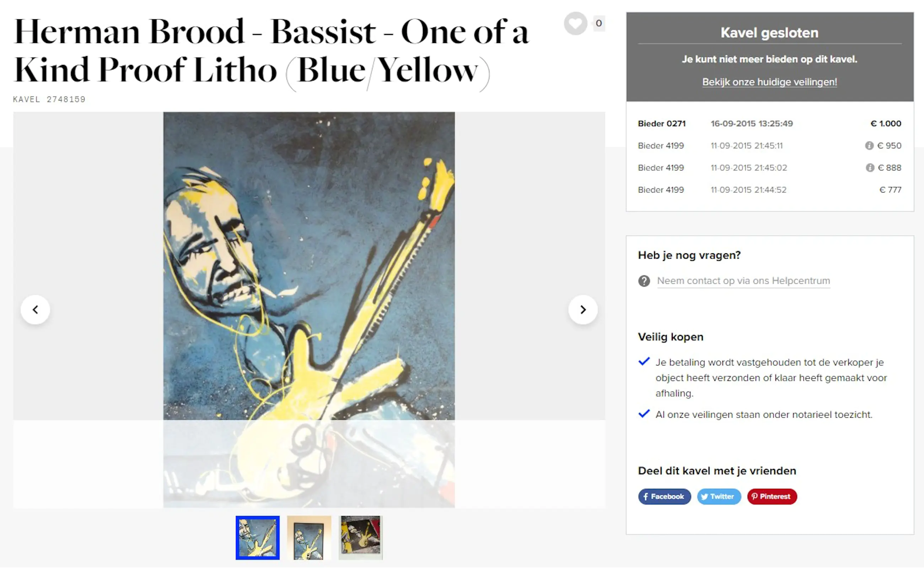Click the question mark help icon
Viewport: 924px width, 568px height.
(x=644, y=281)
